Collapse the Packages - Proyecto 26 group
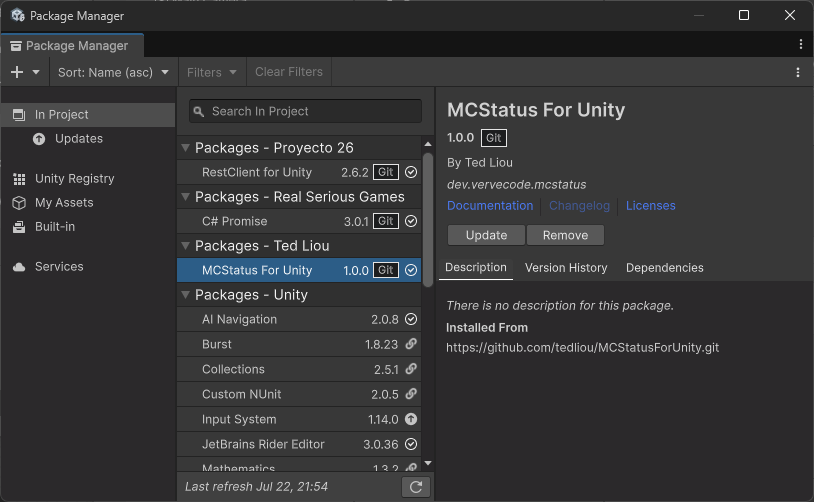 [x=185, y=148]
